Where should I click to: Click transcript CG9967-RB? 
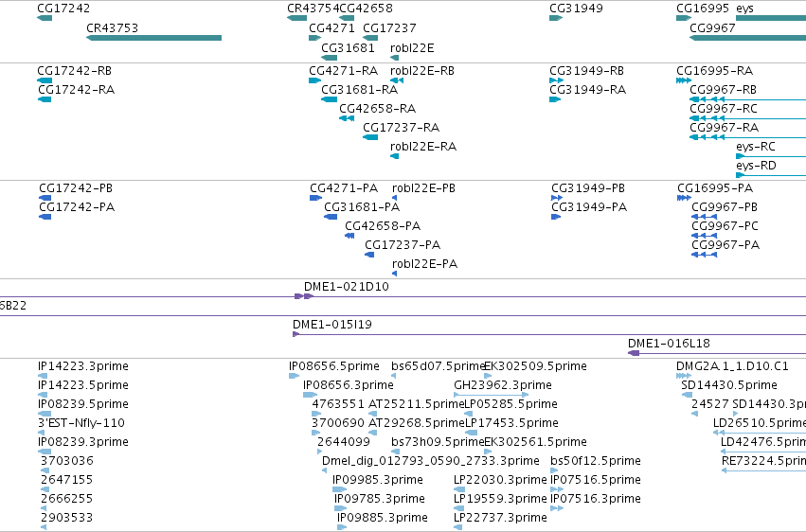723,90
